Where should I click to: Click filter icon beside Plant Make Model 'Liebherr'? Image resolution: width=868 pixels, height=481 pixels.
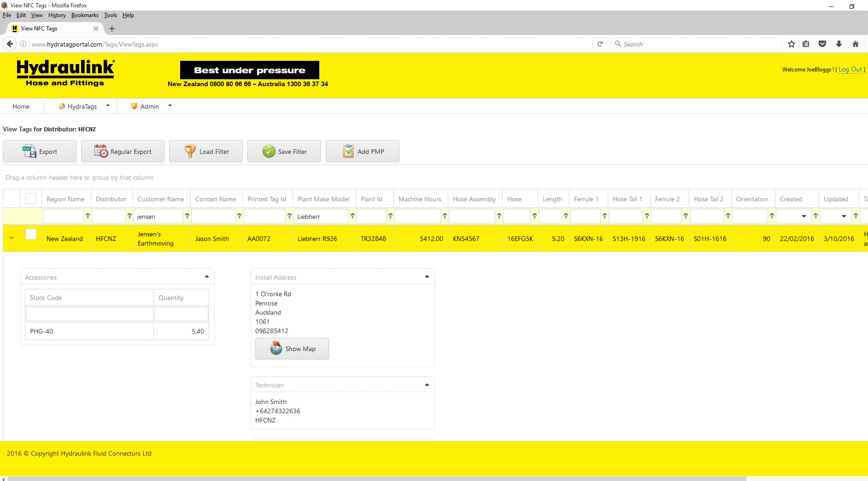(352, 216)
